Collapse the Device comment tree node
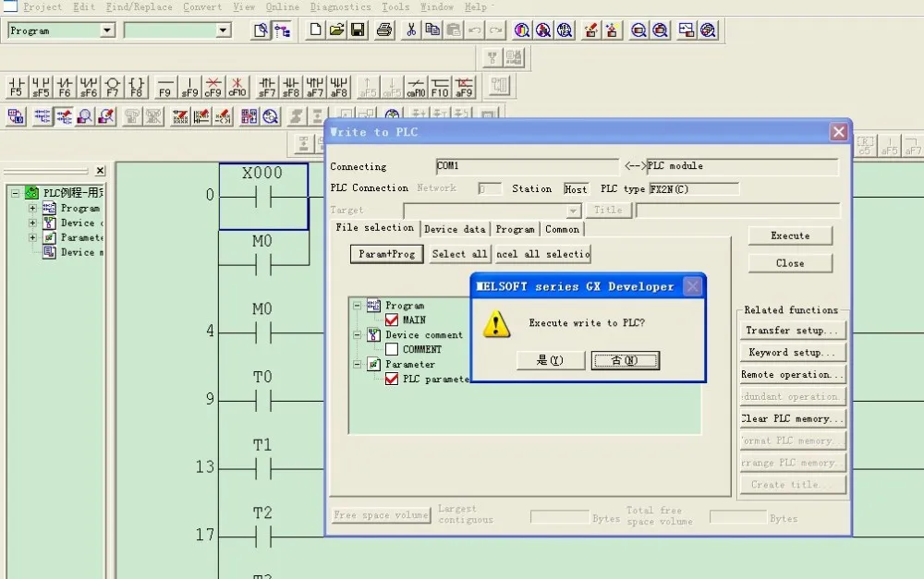924x579 pixels. (357, 334)
